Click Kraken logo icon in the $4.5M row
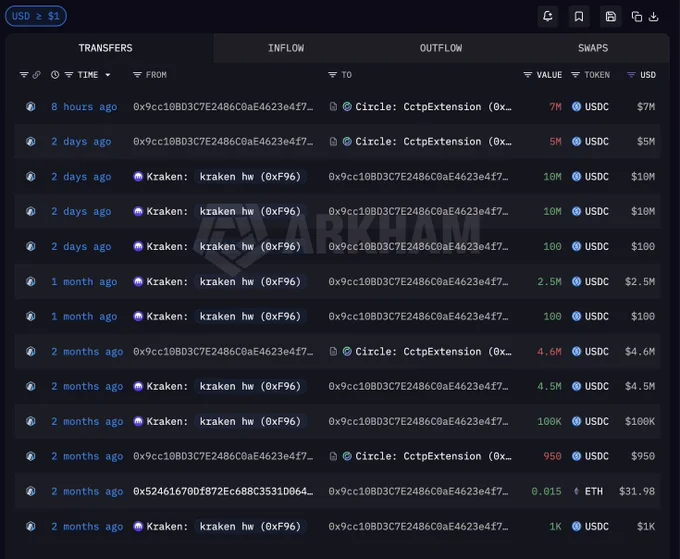 click(138, 386)
